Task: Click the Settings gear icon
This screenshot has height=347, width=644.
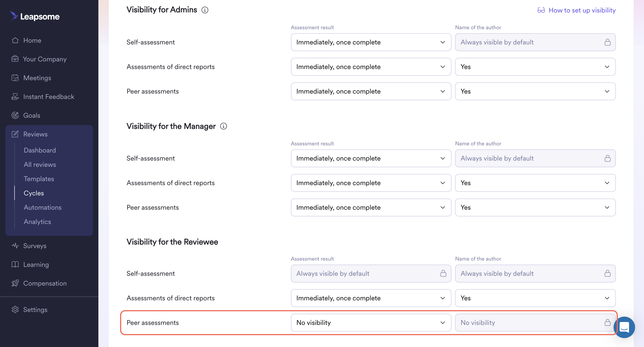Action: pos(15,309)
